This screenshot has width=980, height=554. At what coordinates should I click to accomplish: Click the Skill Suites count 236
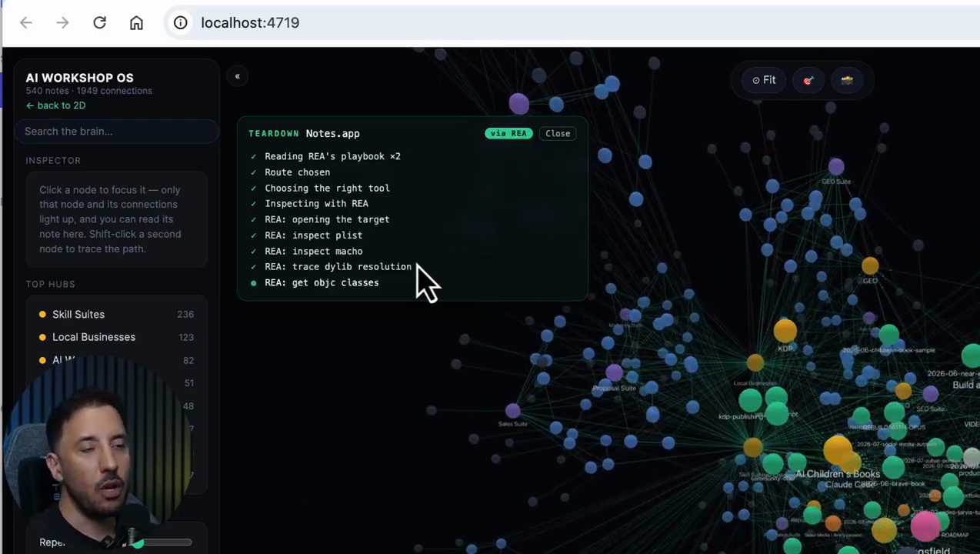coord(185,315)
